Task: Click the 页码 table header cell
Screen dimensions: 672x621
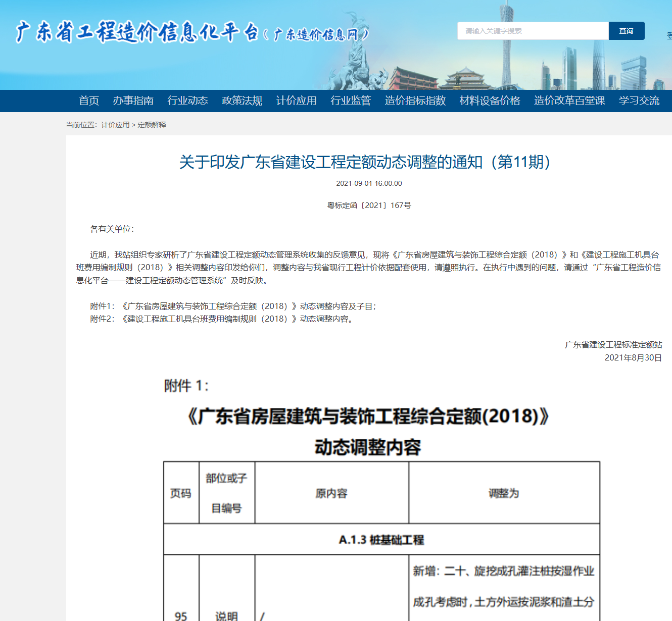Action: tap(181, 493)
